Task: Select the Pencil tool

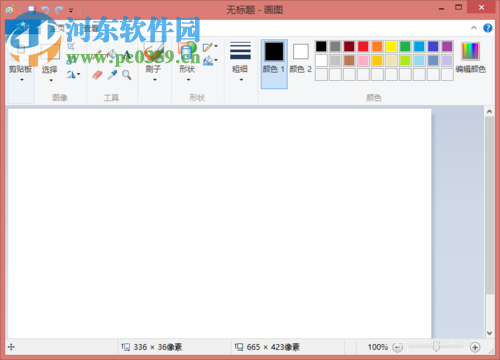Action: point(98,55)
